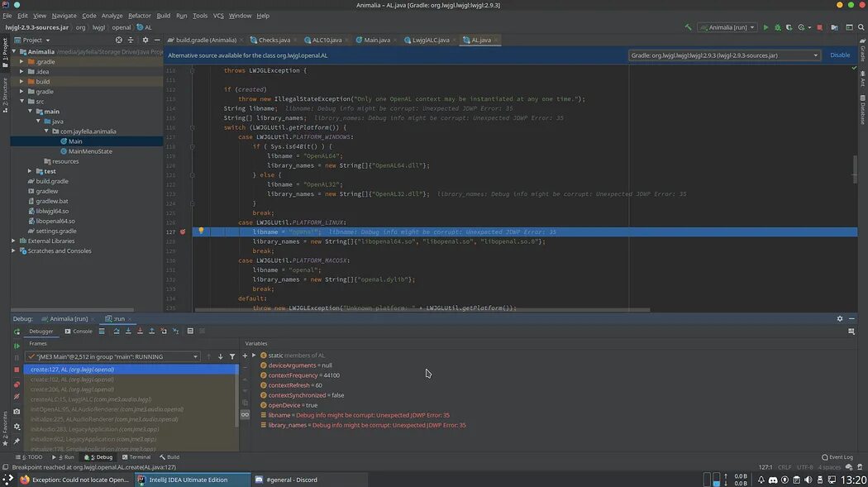Image resolution: width=868 pixels, height=487 pixels.
Task: Open Evaluate Expression calculator icon
Action: coord(190,331)
